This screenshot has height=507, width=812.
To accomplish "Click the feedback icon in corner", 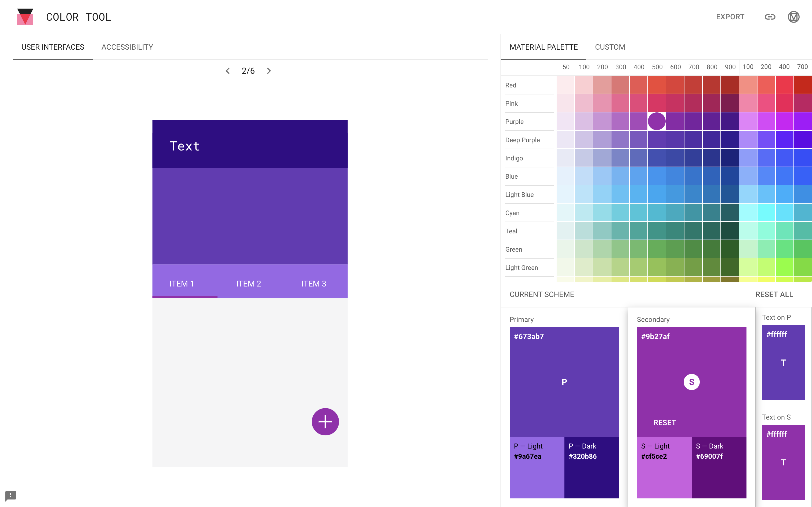I will click(x=11, y=495).
